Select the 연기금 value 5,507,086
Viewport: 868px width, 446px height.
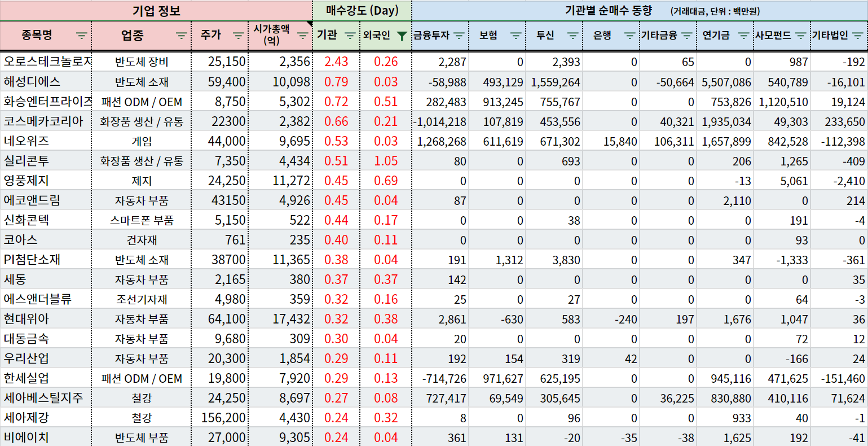(x=725, y=81)
